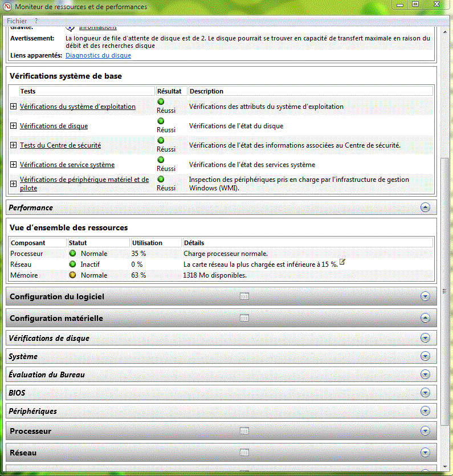Collapse Configuration matérielle section arrow
This screenshot has height=476, width=453.
425,318
